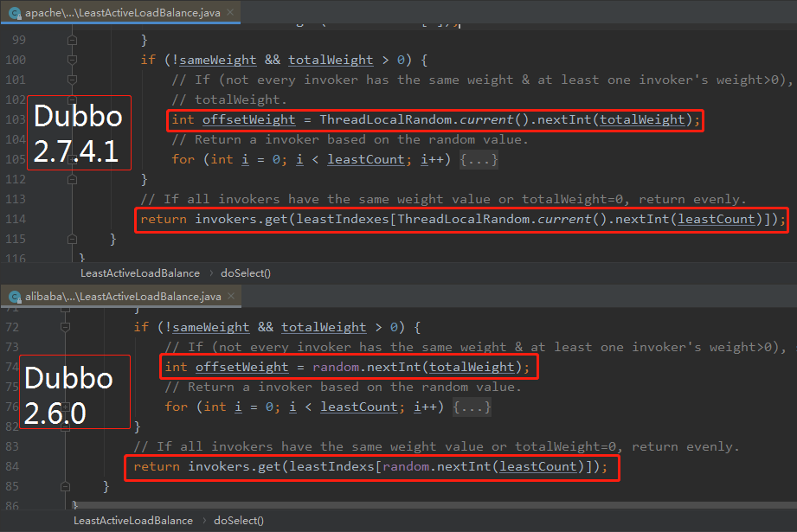Viewport: 797px width, 532px height.
Task: Toggle the fold marker at line 101
Action: 72,80
